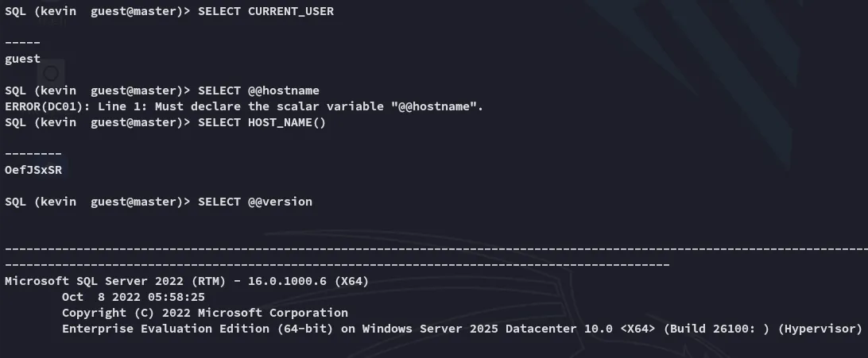868x358 pixels.
Task: Click the SELECT HOST_NAME() command
Action: 262,122
